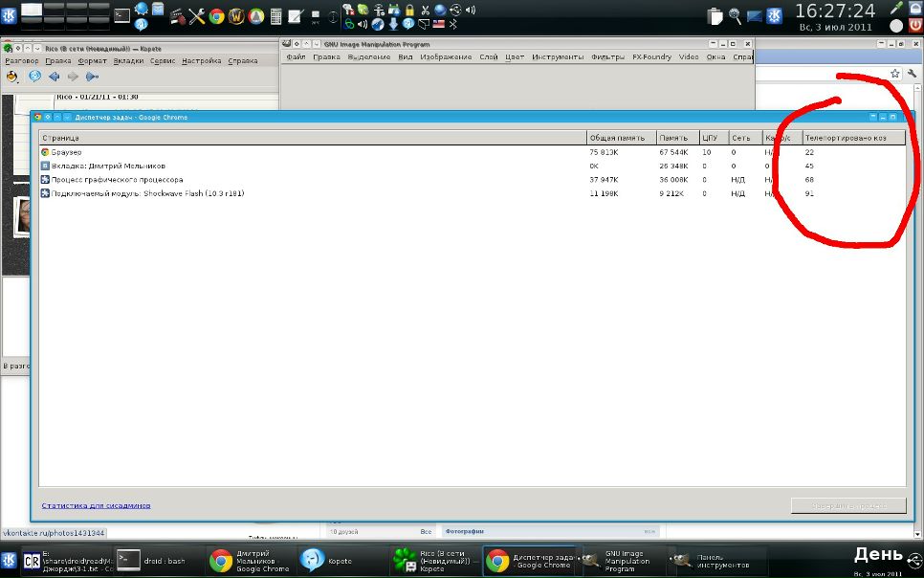Click the Kopete back arrow icon
Screen dimensions: 924x578
[x=54, y=77]
